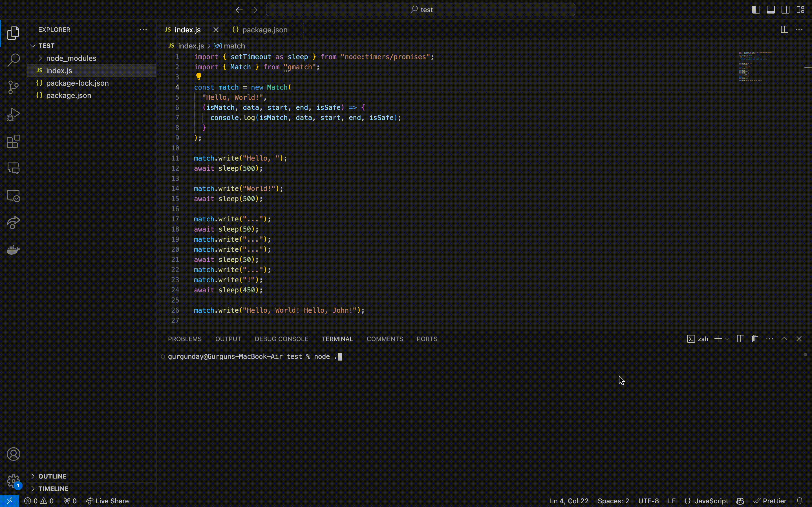Screen dimensions: 812x507
Task: Click the Prettier status bar button
Action: [x=770, y=501]
